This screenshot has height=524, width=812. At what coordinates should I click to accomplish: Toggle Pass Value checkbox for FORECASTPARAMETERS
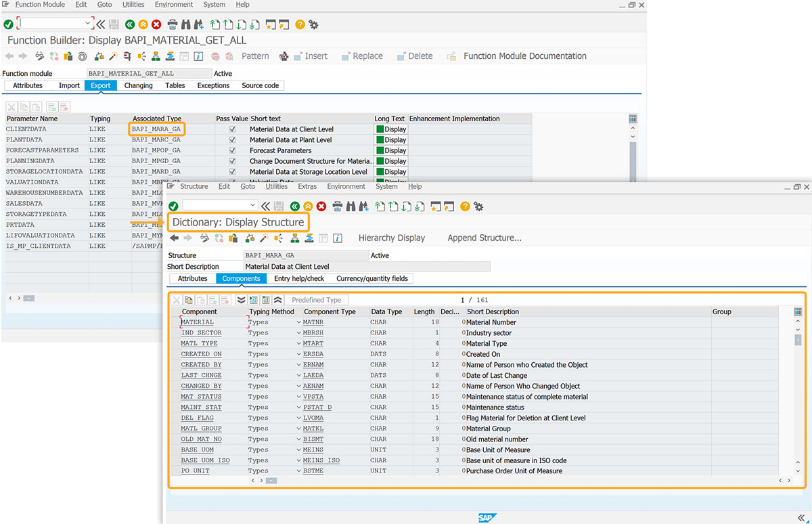coord(233,150)
